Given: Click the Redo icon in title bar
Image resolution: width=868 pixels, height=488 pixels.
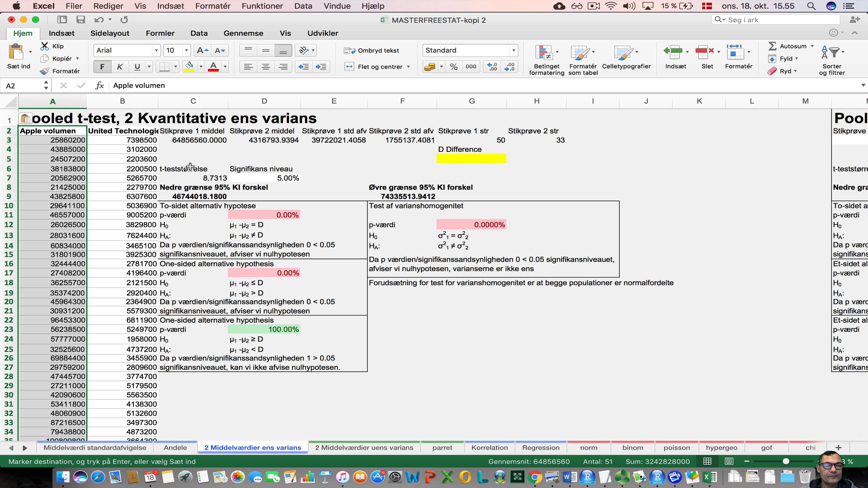Looking at the screenshot, I should (124, 20).
